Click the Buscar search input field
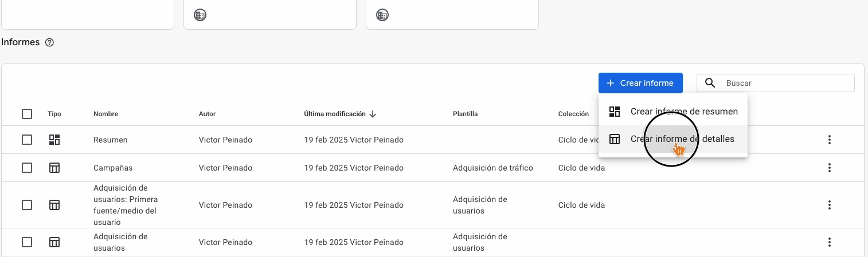Image resolution: width=868 pixels, height=257 pixels. 785,83
